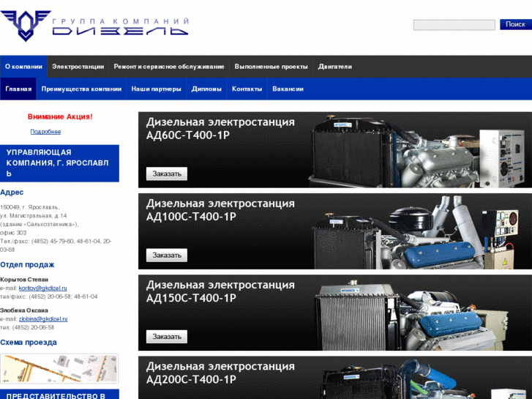Open the Двигатели menu item

(x=335, y=67)
